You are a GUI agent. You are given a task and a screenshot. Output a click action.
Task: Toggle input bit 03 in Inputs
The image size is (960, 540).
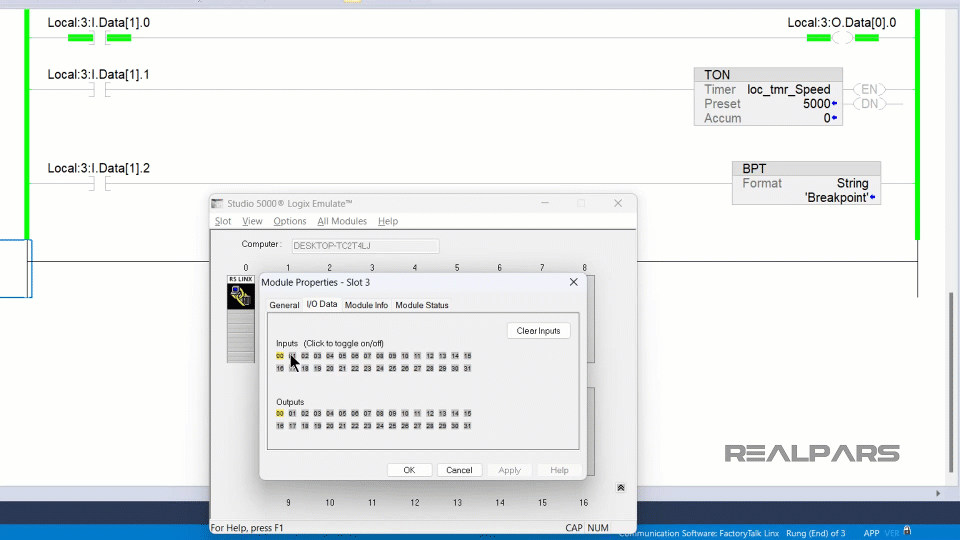[x=317, y=356]
